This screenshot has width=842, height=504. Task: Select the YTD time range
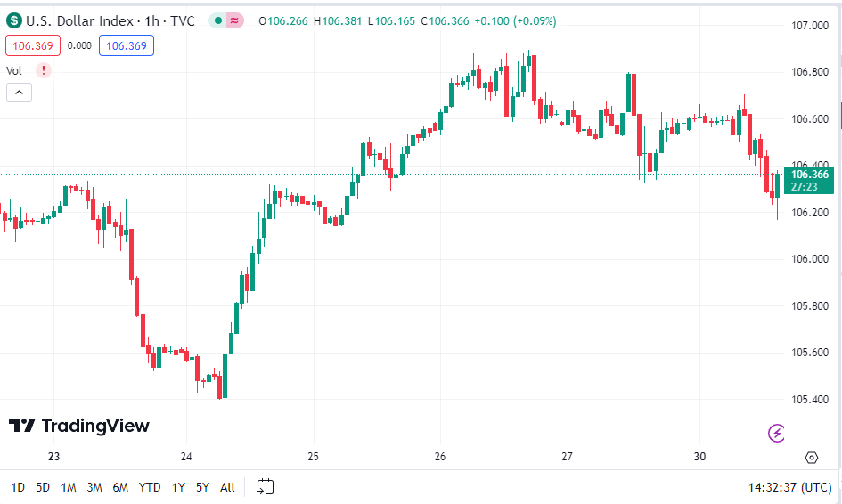tap(150, 487)
